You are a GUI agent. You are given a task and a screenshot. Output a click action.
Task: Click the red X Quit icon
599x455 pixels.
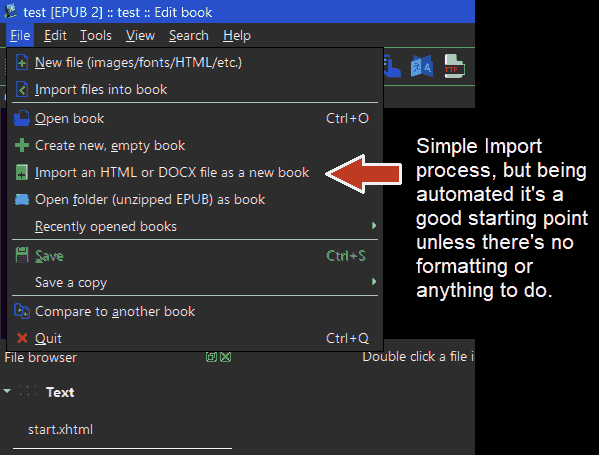[22, 338]
